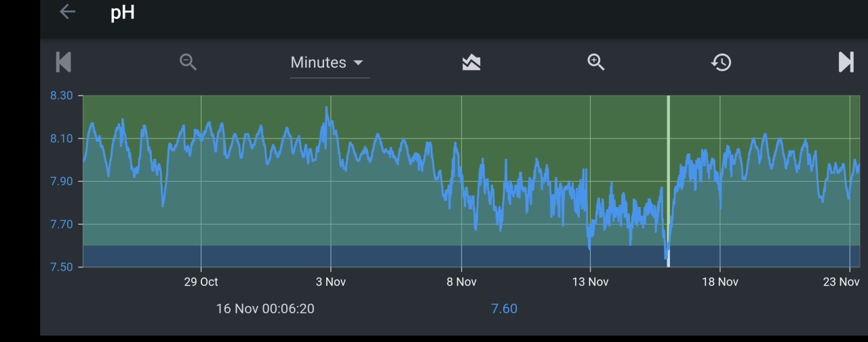Click the timestamp 16 Nov 00:06:20
Image resolution: width=868 pixels, height=342 pixels.
265,309
